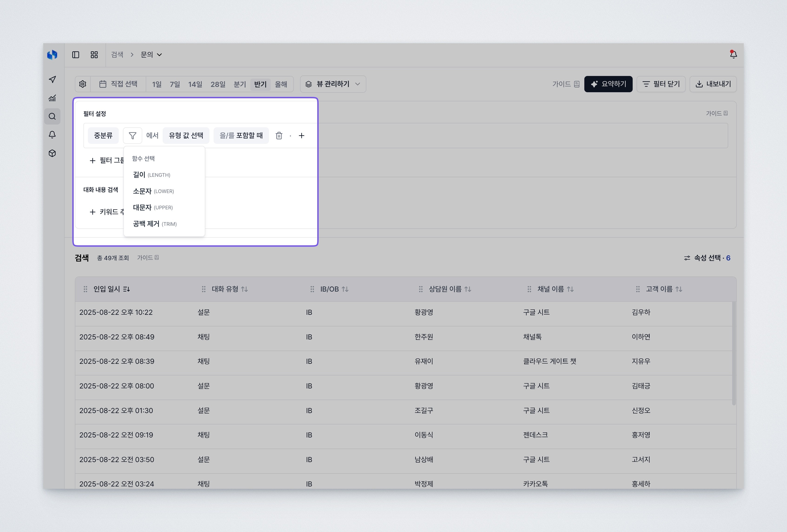Click the table vertical scrollbar
Image resolution: width=787 pixels, height=532 pixels.
[x=734, y=353]
